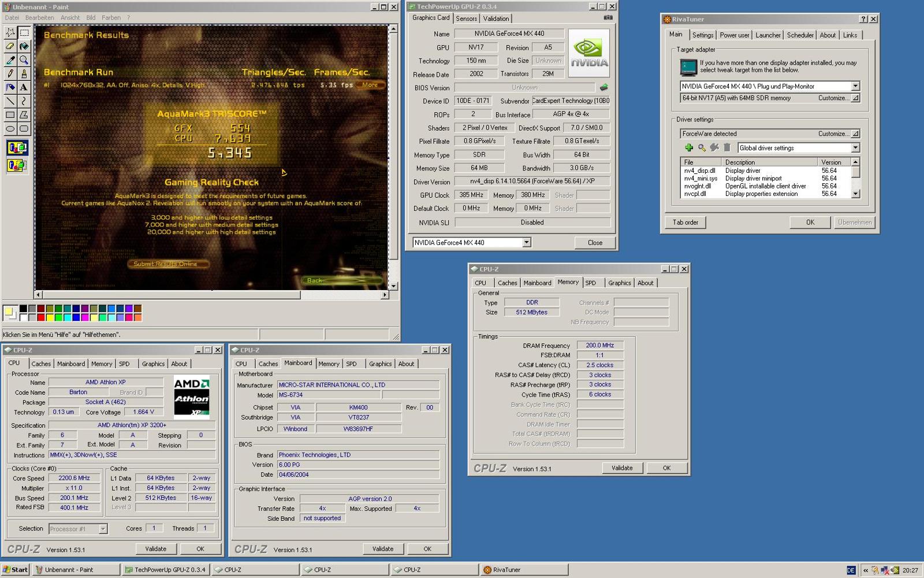Expand Customize arrow beside 64-bit NV17 adapter
Screen dimensions: 924x578
[x=855, y=98]
